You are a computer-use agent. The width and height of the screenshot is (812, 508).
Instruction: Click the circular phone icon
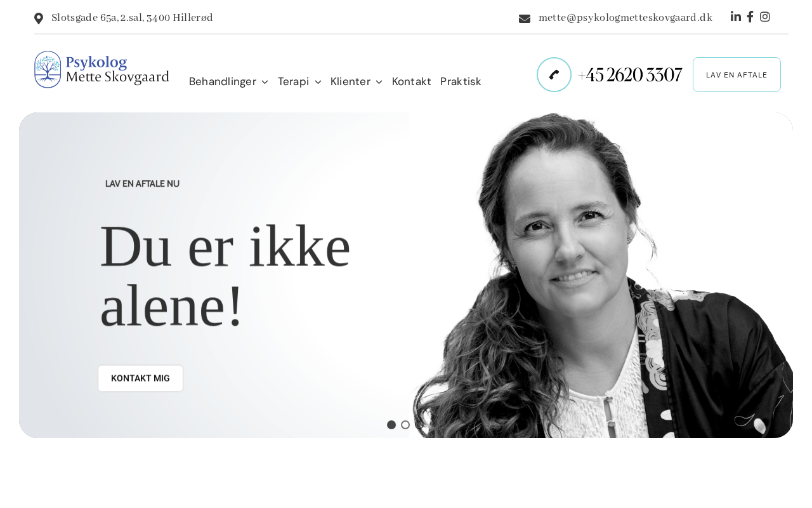pos(554,74)
